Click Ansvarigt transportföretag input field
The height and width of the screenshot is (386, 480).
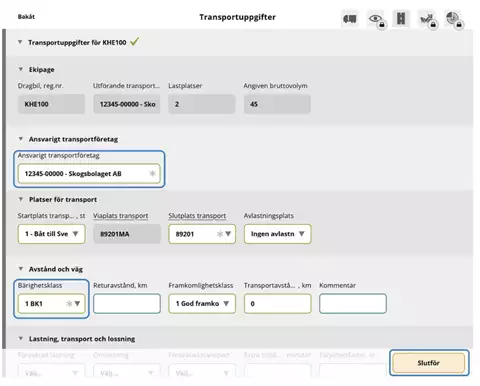tap(89, 173)
